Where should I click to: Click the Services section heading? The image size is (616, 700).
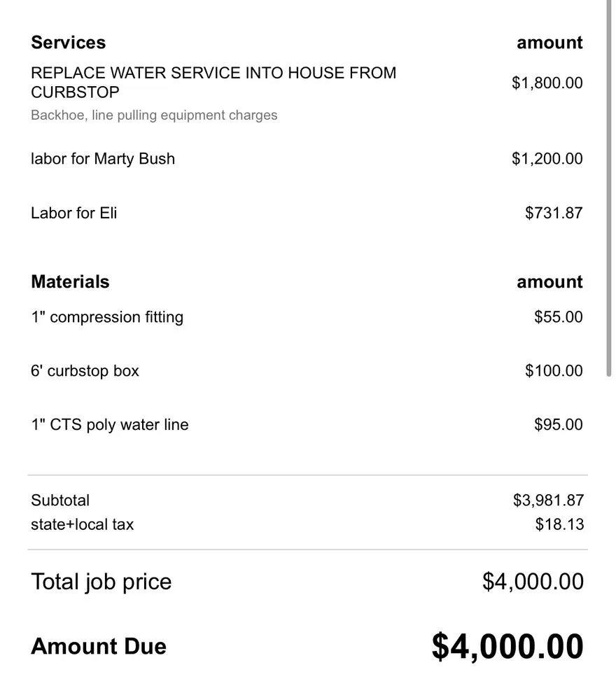coord(68,43)
